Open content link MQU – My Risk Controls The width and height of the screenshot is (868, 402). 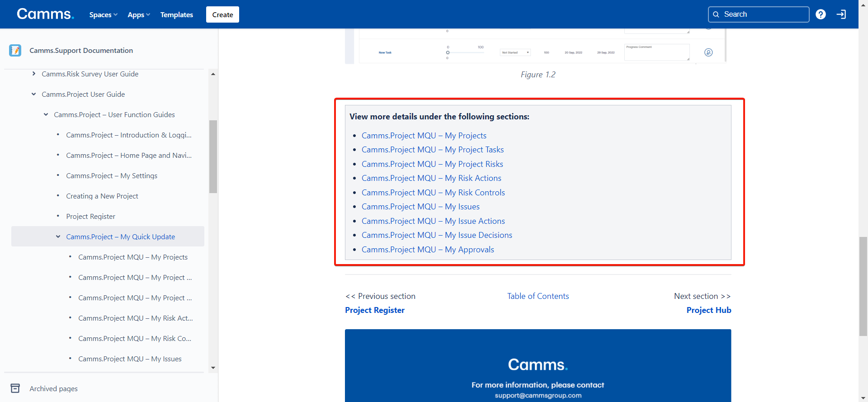click(433, 193)
